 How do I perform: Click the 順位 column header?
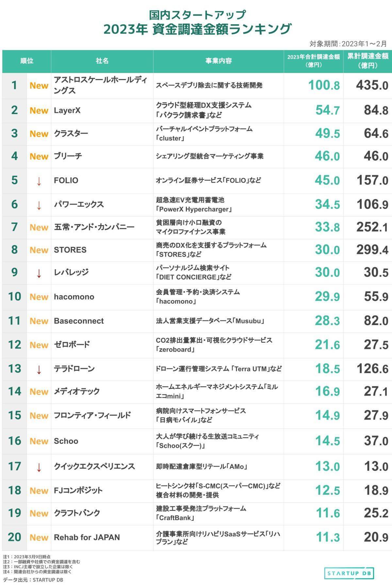click(x=27, y=61)
